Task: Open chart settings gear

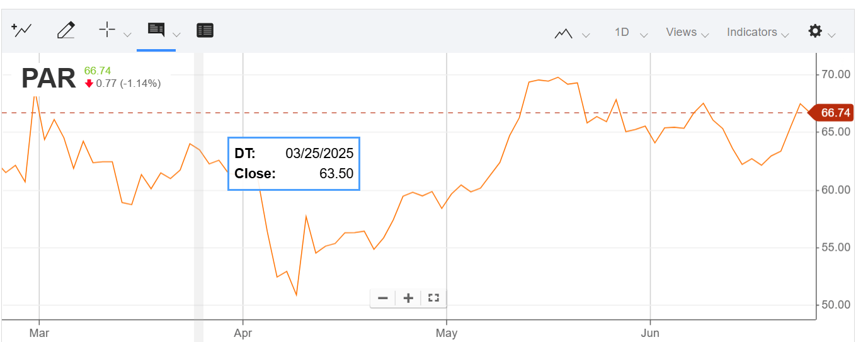Action: pos(815,31)
